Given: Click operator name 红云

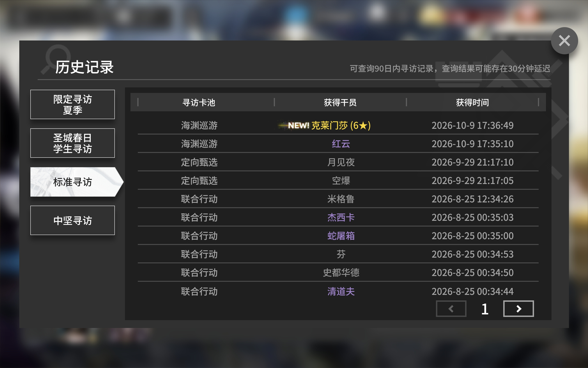Looking at the screenshot, I should [x=341, y=144].
